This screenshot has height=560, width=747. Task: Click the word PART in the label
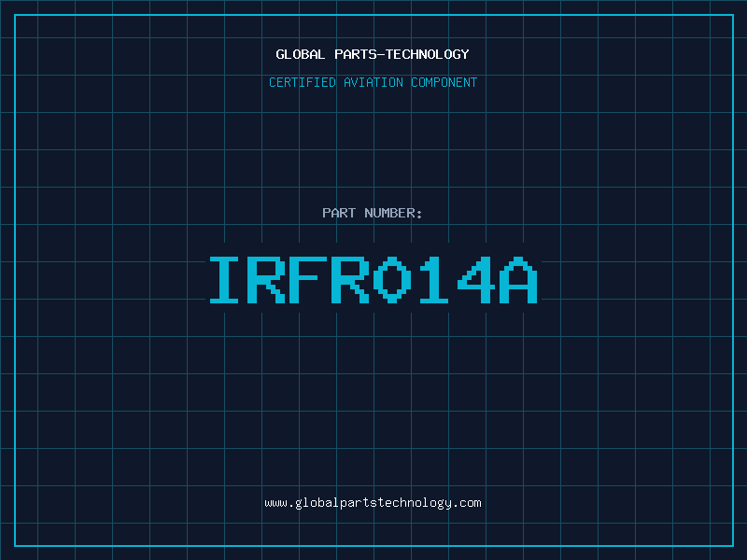[339, 213]
